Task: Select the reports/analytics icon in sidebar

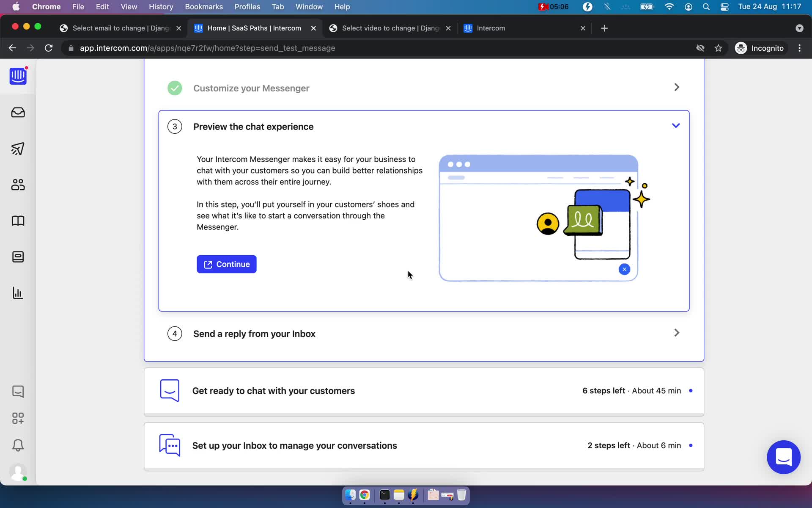Action: (x=17, y=293)
